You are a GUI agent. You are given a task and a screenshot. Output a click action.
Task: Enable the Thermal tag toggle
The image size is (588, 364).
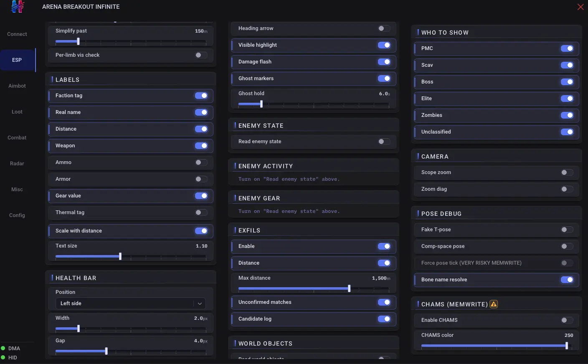point(201,212)
